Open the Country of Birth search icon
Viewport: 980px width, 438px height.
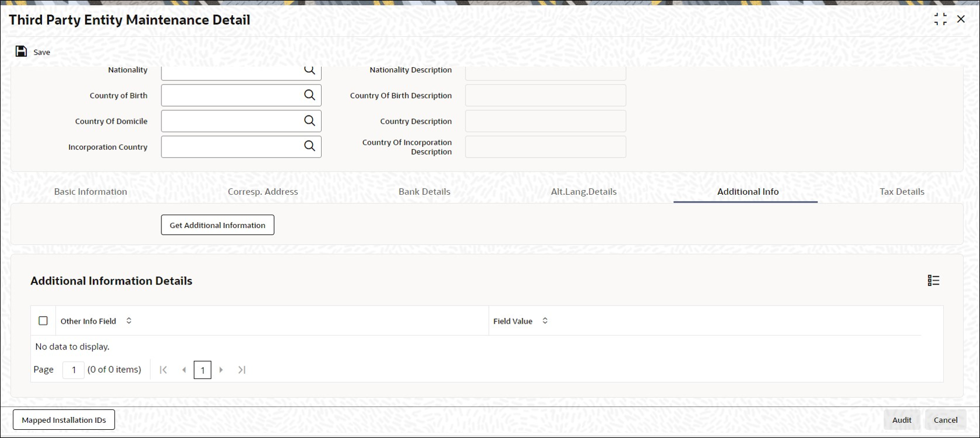coord(309,95)
